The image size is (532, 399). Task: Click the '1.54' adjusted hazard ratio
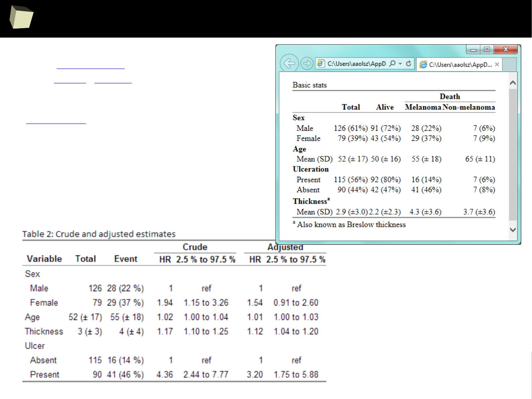point(255,303)
